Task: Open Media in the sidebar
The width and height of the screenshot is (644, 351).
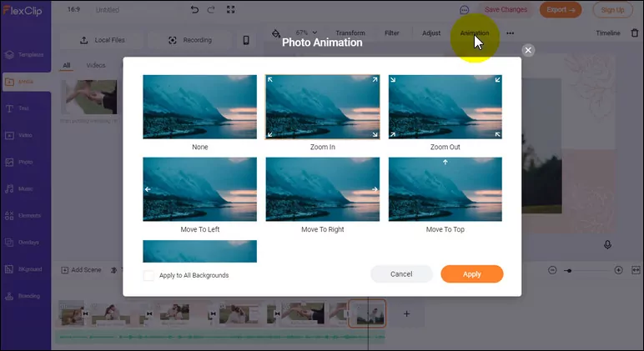Action: pos(26,82)
